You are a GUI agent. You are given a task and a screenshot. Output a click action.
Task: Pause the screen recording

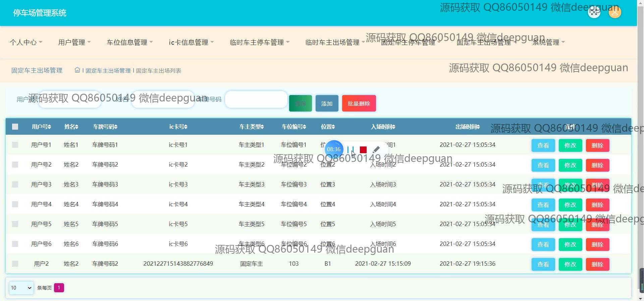point(350,149)
